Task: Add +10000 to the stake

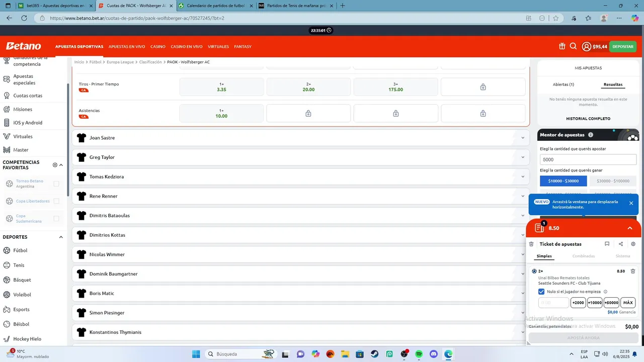Action: [x=595, y=303]
